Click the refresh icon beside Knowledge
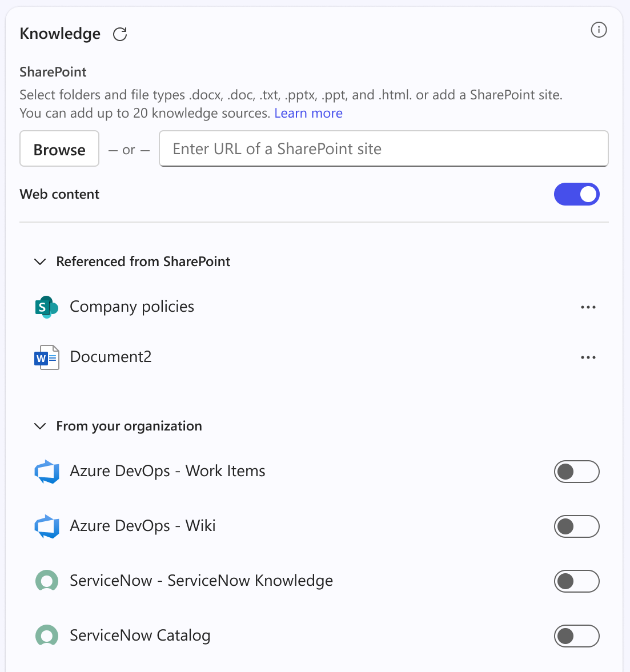The height and width of the screenshot is (672, 630). click(120, 34)
